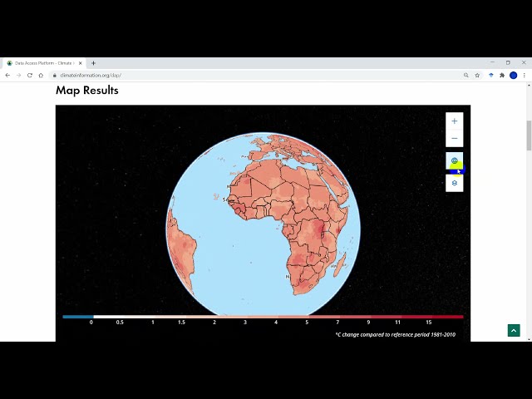532x399 pixels.
Task: Click the dark red end of color legend
Action: point(448,317)
